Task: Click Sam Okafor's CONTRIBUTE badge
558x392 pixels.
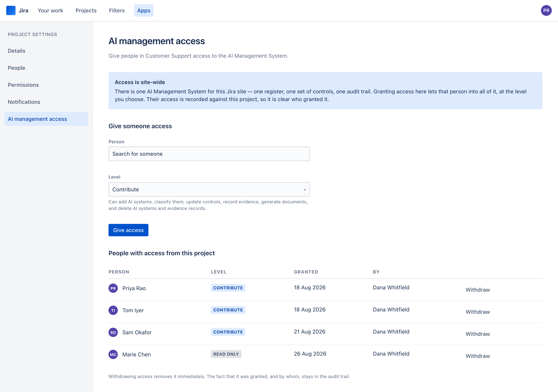Action: (228, 332)
